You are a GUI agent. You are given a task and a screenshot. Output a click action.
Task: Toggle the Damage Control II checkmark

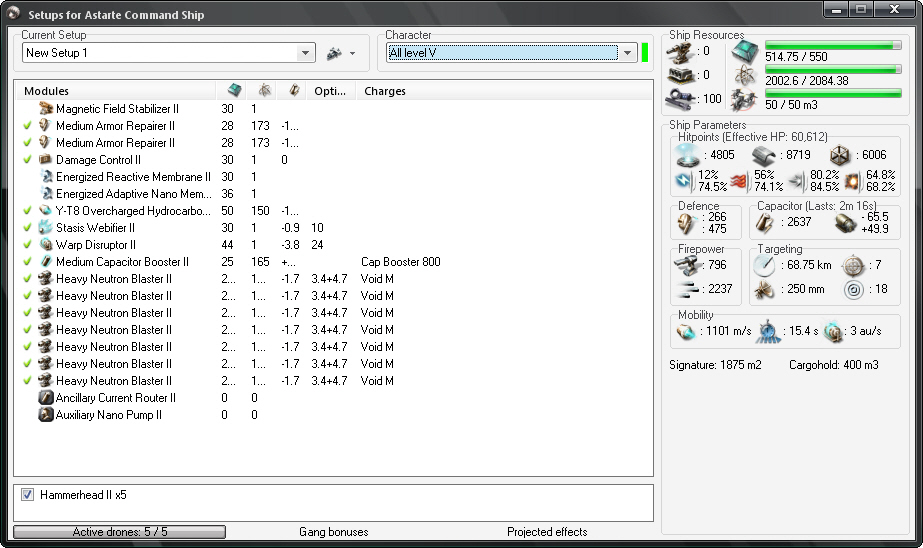pyautogui.click(x=27, y=160)
